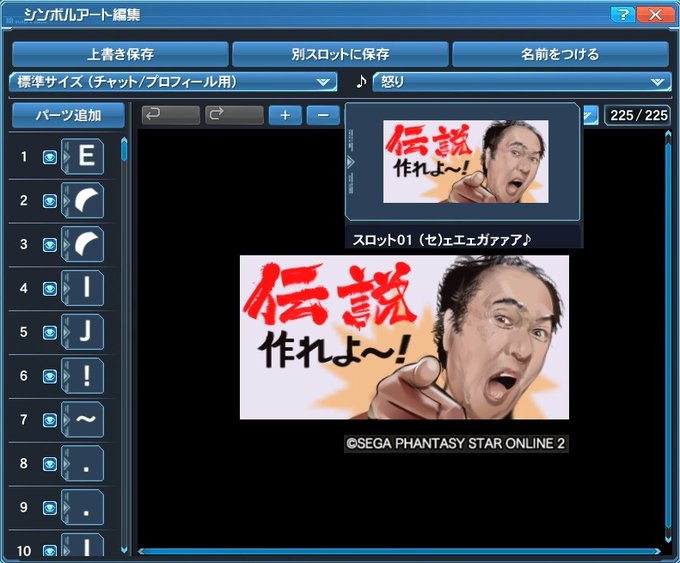Click 上書き保存 overwrite save button
Image resolution: width=680 pixels, height=563 pixels.
120,54
